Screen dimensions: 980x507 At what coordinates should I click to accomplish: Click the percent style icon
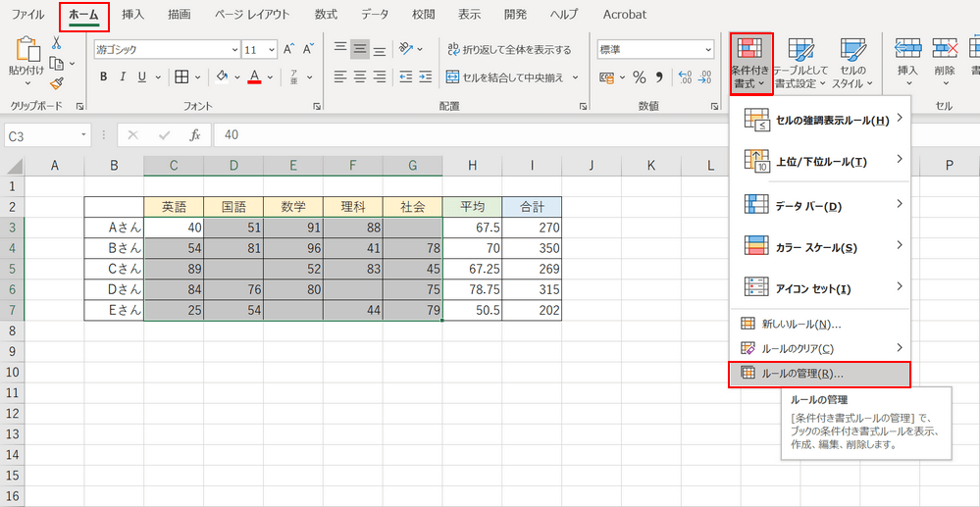point(639,77)
